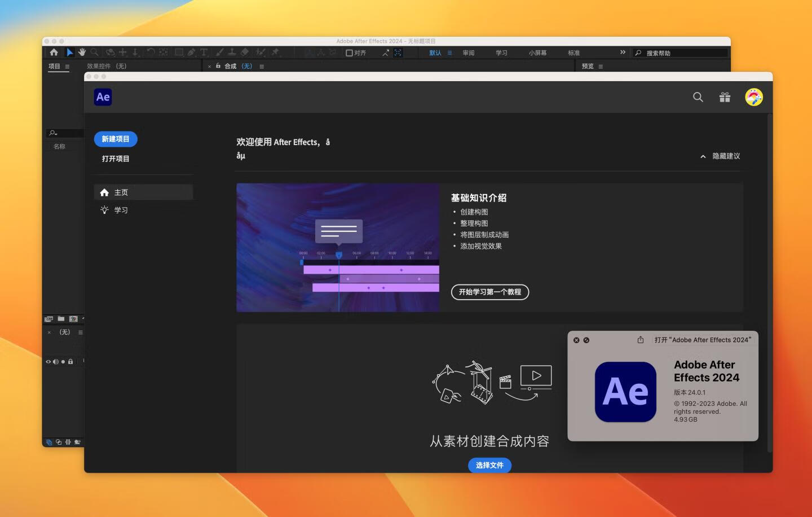
Task: Click the snap extend icon beside 对齐
Action: point(386,53)
